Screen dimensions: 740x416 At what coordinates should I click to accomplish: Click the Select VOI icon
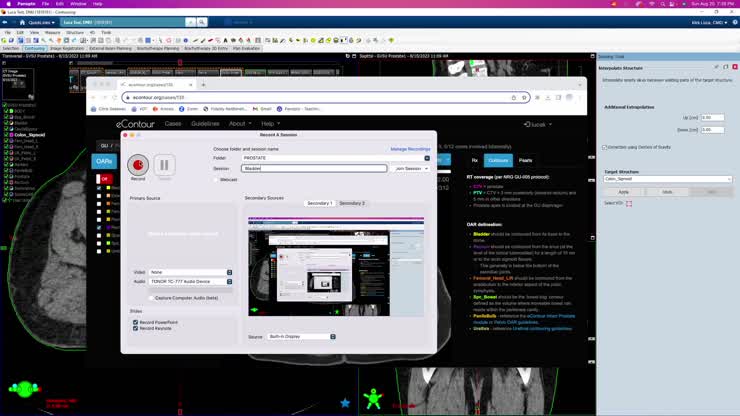(629, 204)
